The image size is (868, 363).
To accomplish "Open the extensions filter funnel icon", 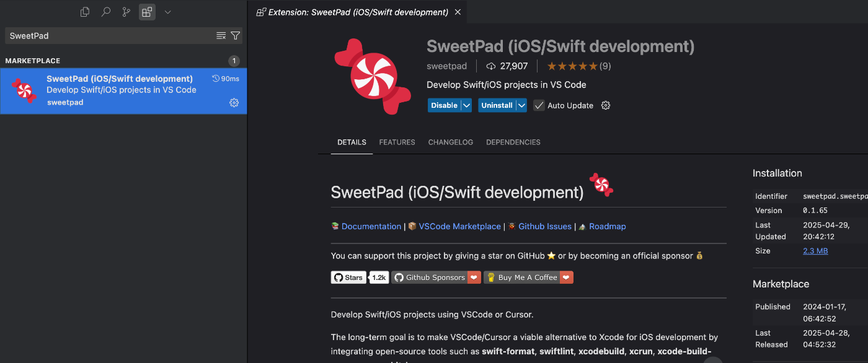I will coord(236,36).
